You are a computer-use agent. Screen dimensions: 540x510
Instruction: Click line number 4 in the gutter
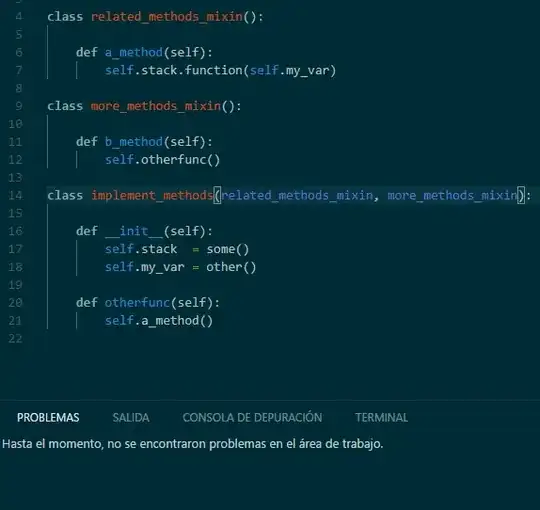pos(19,17)
